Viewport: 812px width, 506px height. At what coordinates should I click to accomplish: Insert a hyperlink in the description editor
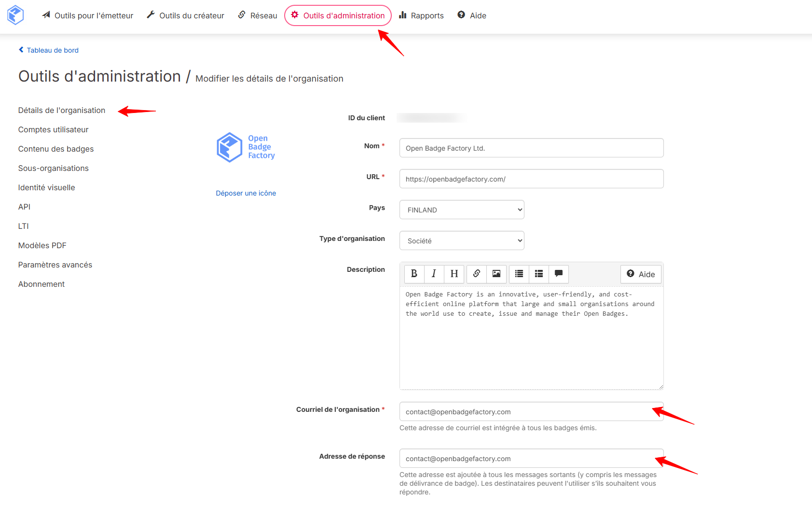(477, 274)
